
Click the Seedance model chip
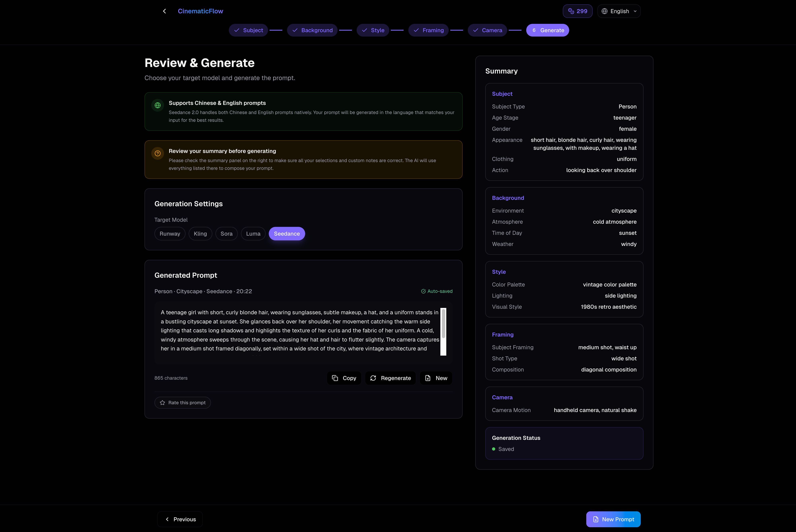(287, 234)
